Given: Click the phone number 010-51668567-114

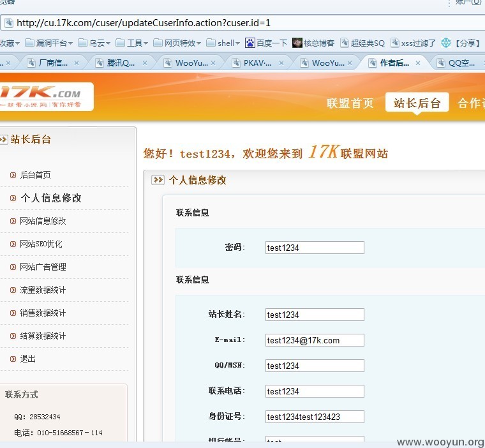Looking at the screenshot, I should tap(70, 433).
